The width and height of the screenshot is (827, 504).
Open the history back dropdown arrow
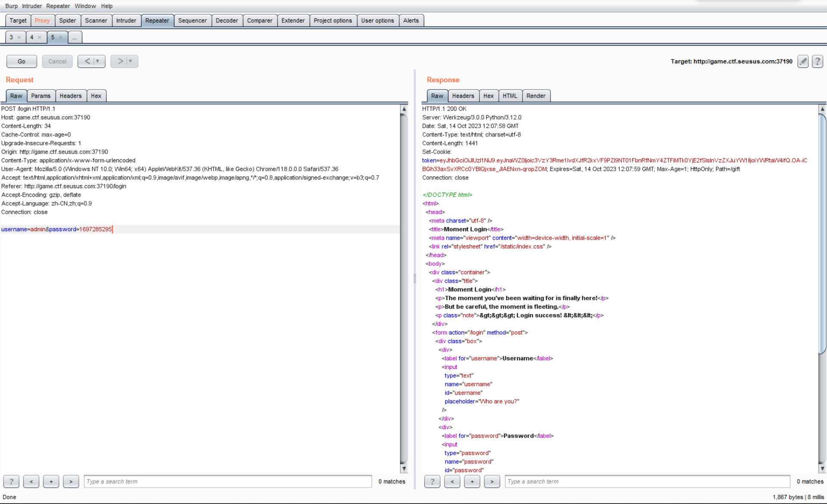[x=98, y=61]
